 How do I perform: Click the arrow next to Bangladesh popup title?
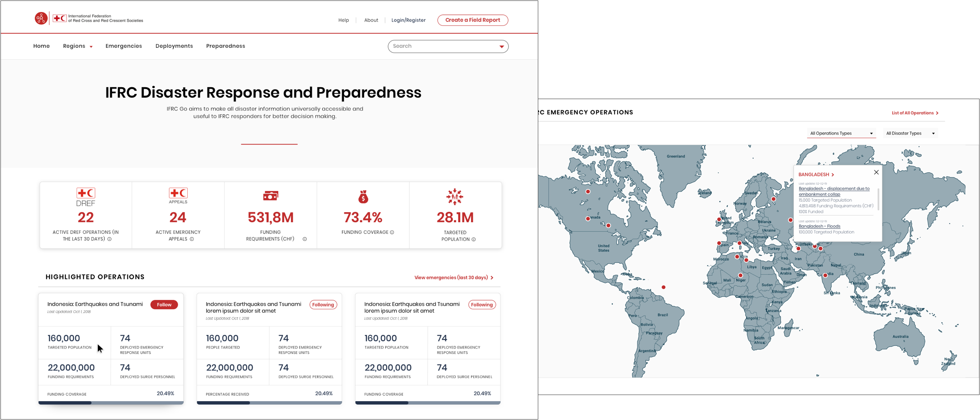click(x=833, y=175)
